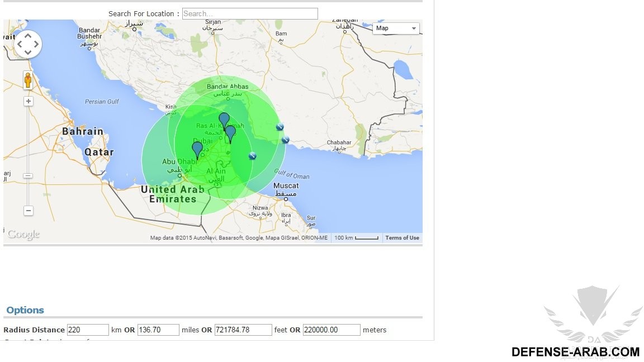Focus the Search For Location field
Screen dimensions: 644x362
click(250, 13)
